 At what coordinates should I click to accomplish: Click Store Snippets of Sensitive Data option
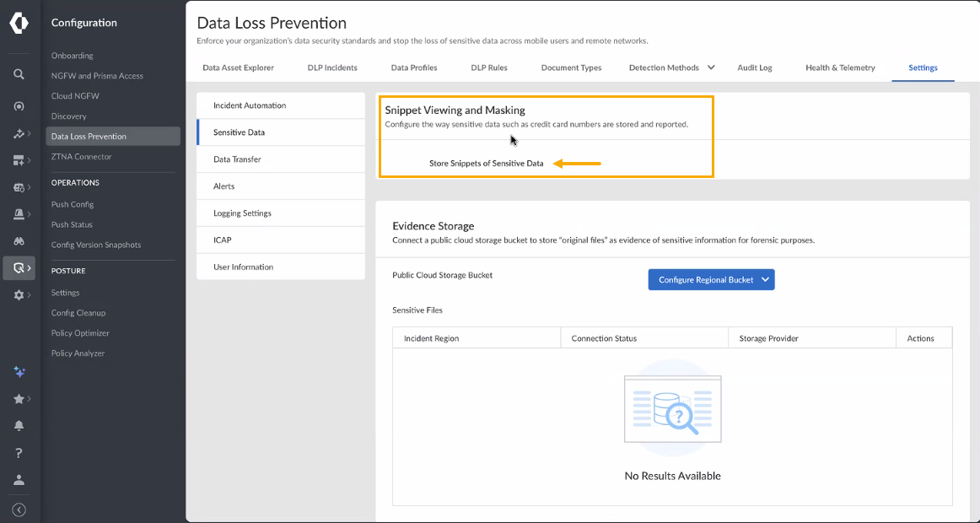pos(486,164)
